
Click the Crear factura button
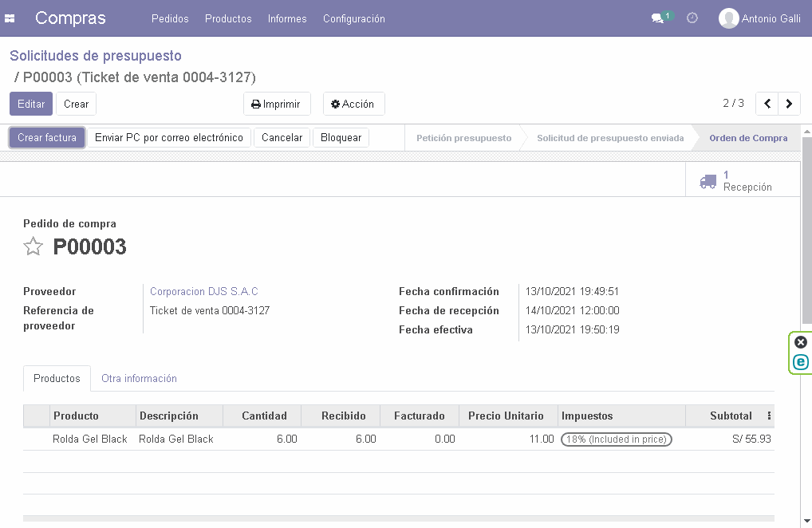[x=47, y=138]
